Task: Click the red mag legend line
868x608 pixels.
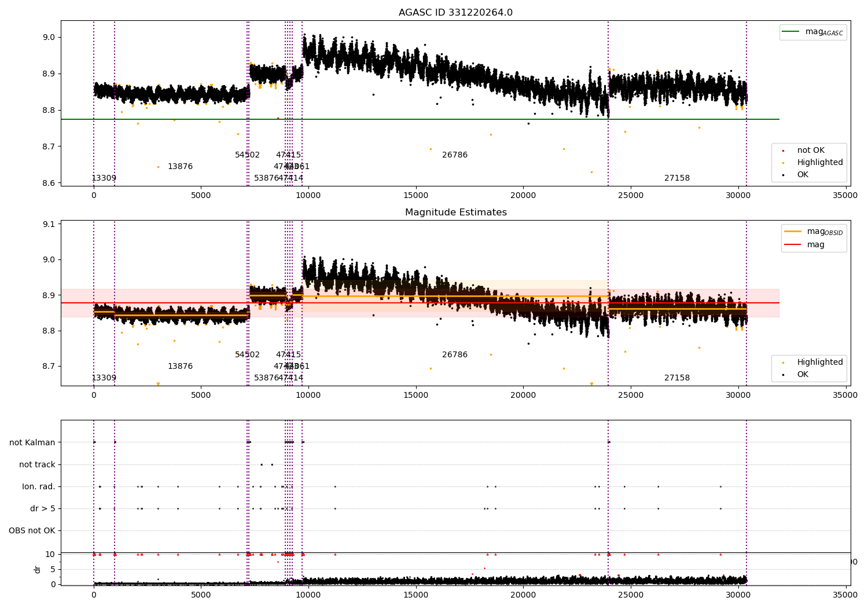Action: click(793, 244)
